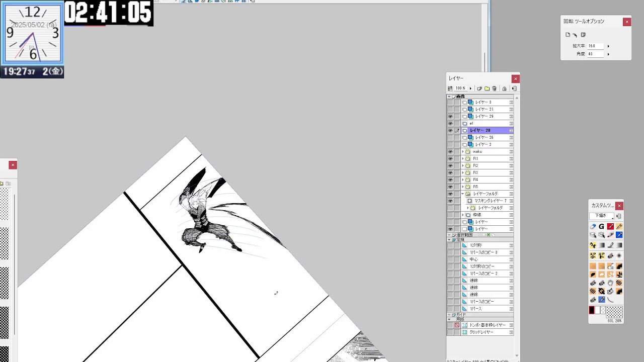This screenshot has height=362, width=644.
Task: Click the down arrow of the layer list scrollbar
Action: 516,356
